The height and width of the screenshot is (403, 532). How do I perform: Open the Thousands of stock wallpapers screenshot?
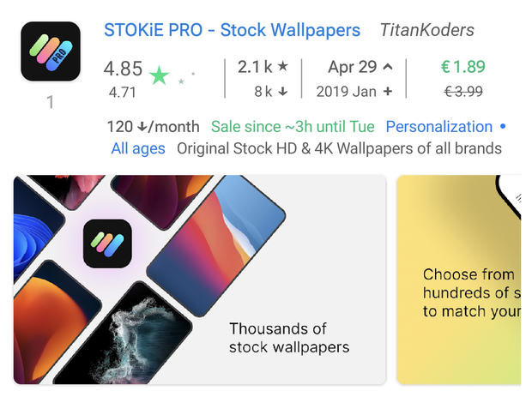199,280
